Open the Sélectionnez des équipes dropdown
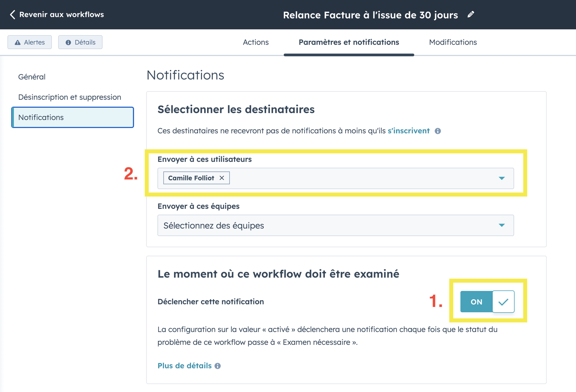 (x=335, y=225)
